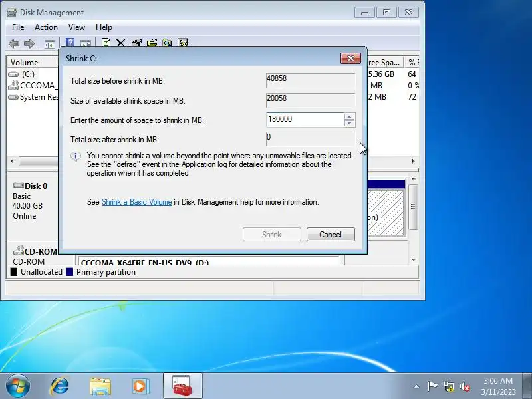Click the blue Primary partition legend swatch
Screen dimensions: 532x399
70,272
